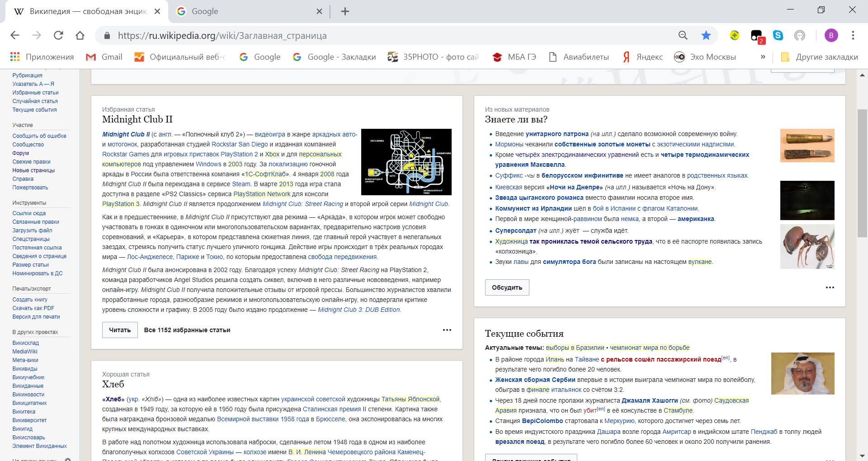868x461 pixels.
Task: Open the Свежие правки sidebar link
Action: (32, 162)
